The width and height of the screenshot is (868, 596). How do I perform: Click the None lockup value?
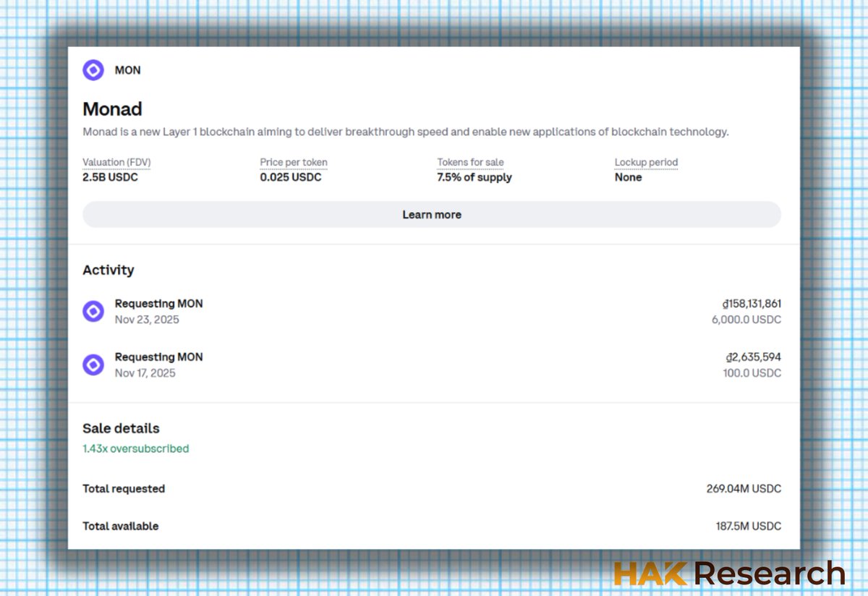tap(629, 177)
